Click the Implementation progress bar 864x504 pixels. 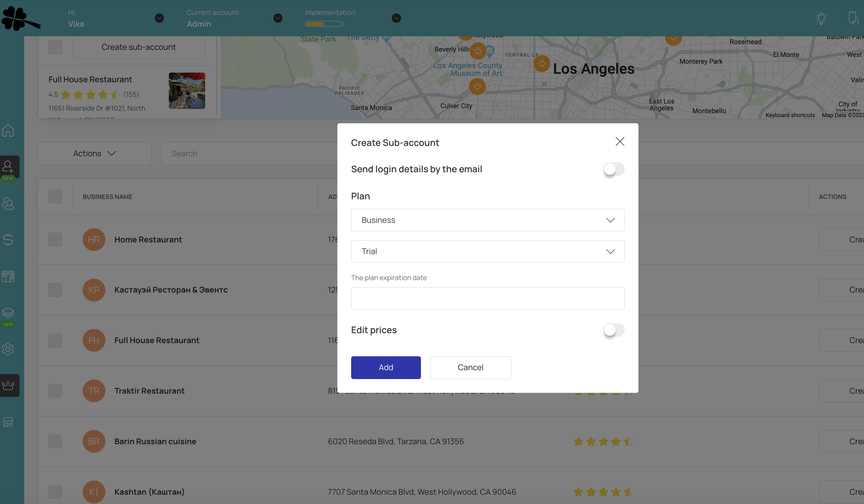point(324,24)
